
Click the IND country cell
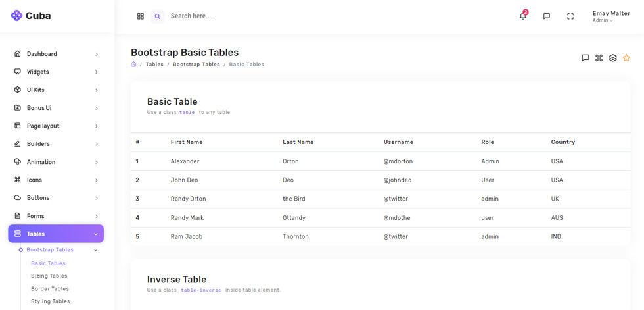tap(556, 236)
